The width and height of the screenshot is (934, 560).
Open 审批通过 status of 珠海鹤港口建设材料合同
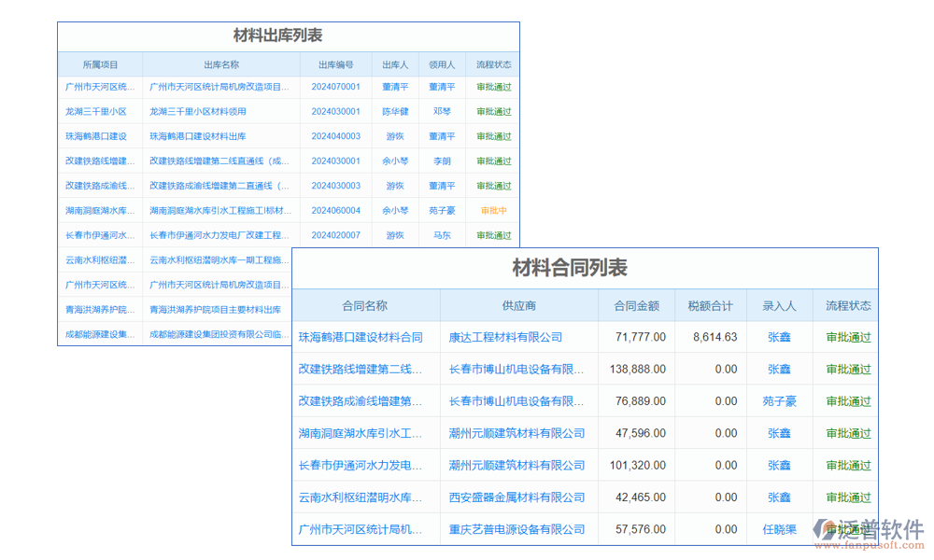coord(846,337)
